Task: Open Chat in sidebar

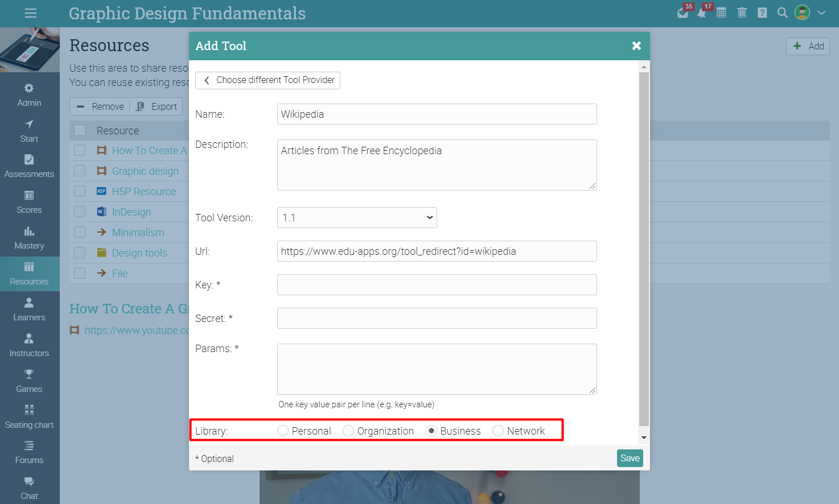Action: tap(30, 488)
